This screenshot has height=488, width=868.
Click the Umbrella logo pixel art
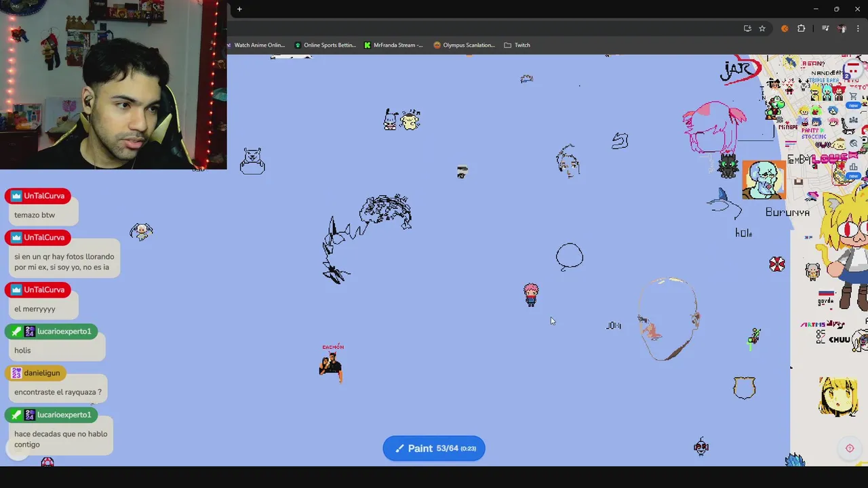(777, 264)
